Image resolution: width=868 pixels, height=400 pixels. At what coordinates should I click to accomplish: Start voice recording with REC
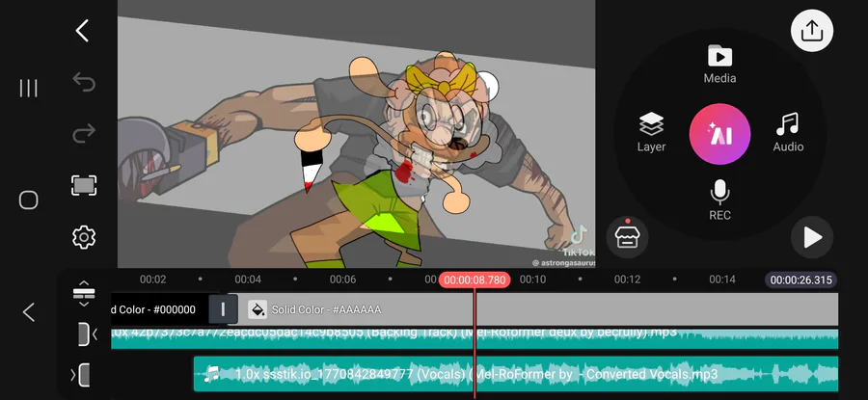click(x=719, y=200)
